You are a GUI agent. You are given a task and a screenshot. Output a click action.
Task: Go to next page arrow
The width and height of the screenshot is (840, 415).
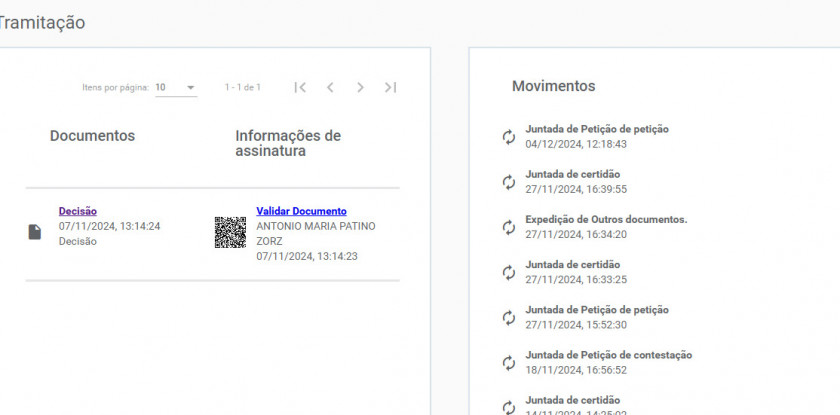(360, 88)
